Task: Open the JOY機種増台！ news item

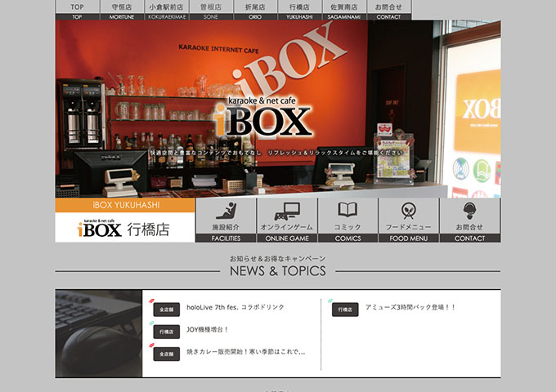Action: tap(208, 330)
